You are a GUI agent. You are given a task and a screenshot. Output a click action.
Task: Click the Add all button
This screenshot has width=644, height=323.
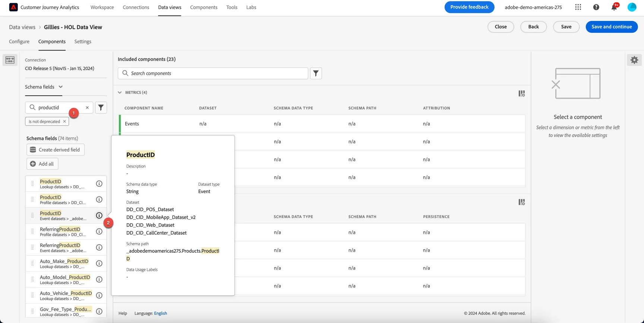pos(42,164)
